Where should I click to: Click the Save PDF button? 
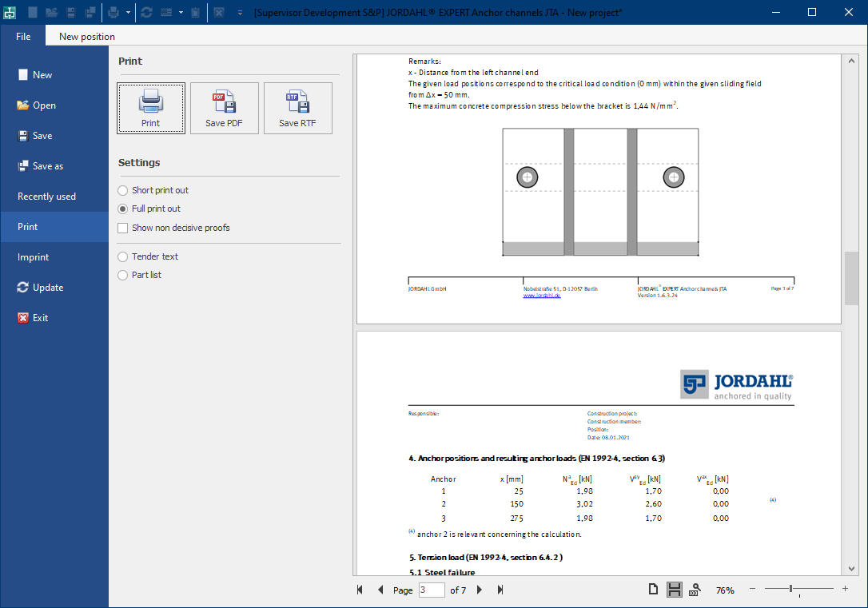(225, 109)
